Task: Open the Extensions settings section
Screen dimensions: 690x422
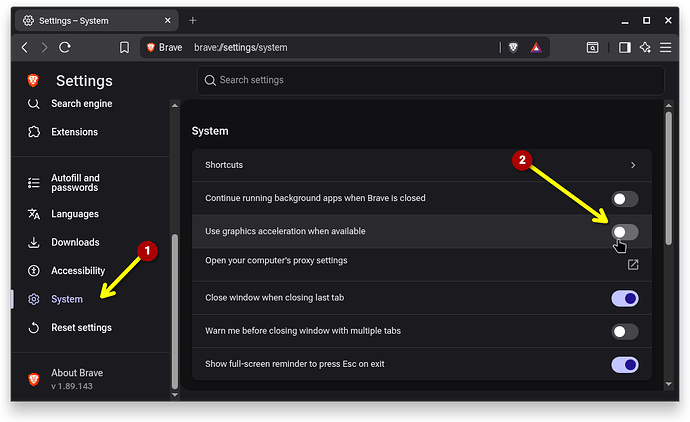Action: pyautogui.click(x=74, y=132)
